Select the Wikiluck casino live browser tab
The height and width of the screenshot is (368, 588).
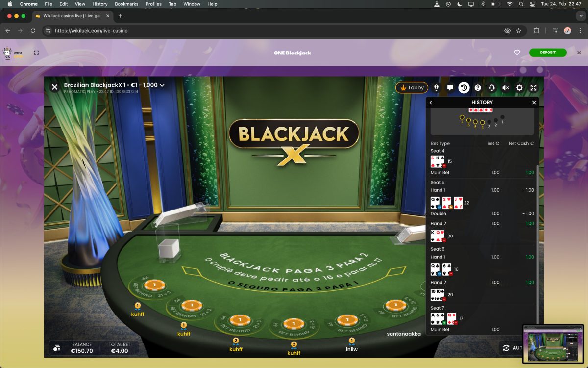[73, 16]
